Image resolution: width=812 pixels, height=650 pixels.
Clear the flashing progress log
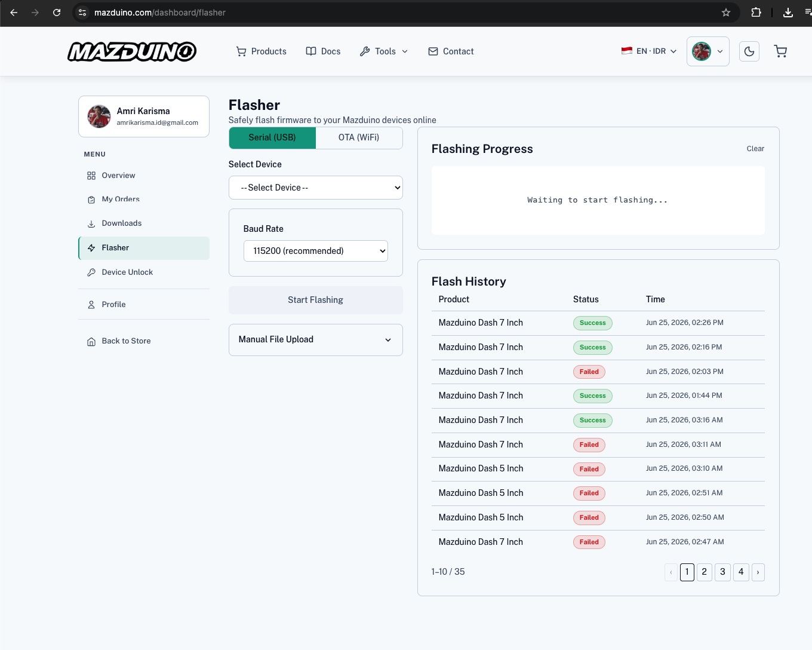[x=755, y=149]
